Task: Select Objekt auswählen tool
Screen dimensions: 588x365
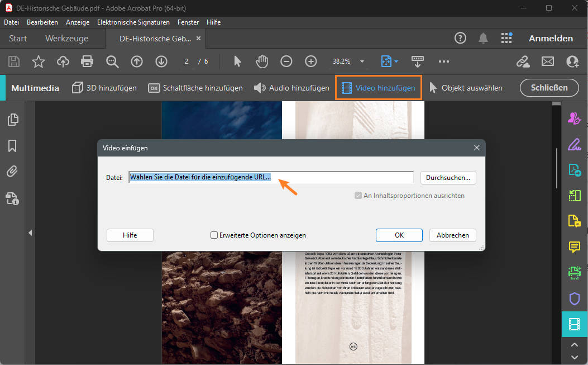Action: [x=465, y=88]
